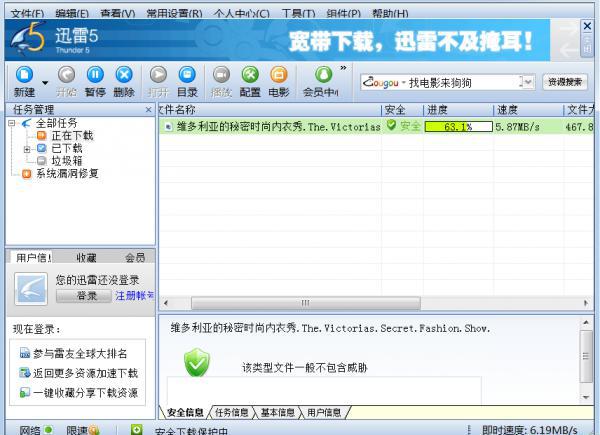Click the Start (开始) toolbar icon
The image size is (600, 435).
pos(67,75)
